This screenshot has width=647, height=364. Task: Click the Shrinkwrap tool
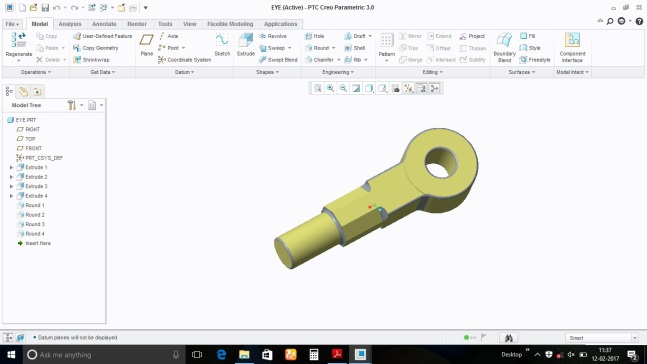pos(91,60)
